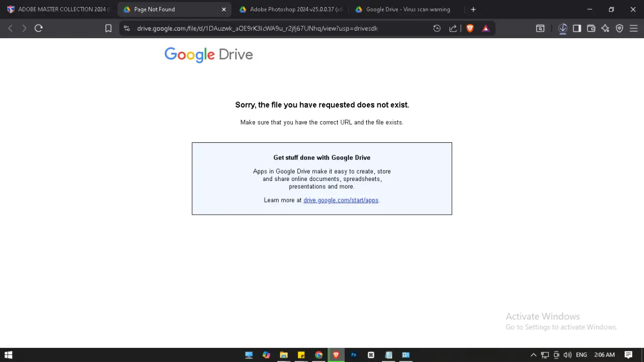The height and width of the screenshot is (362, 644).
Task: Open the volume control in system tray
Action: [568, 355]
